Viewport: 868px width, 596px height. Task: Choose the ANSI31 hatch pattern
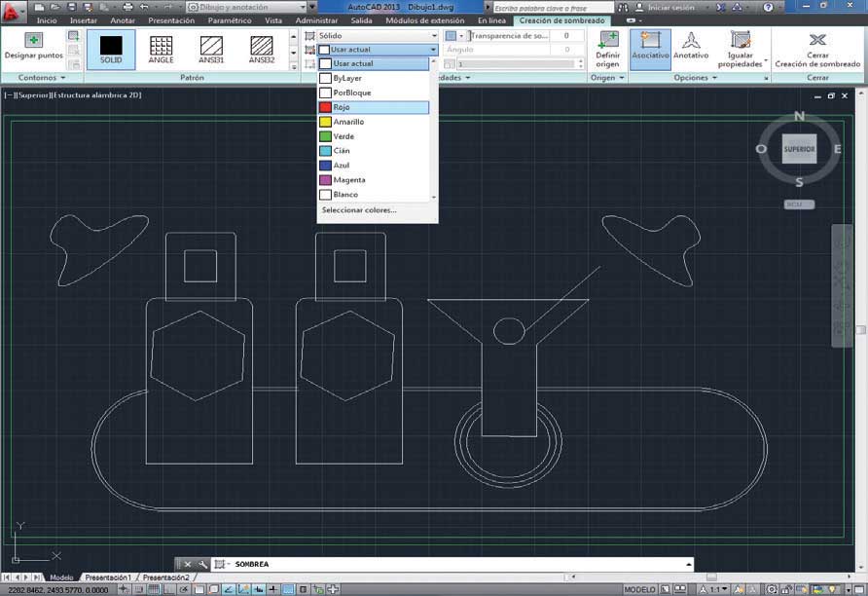pos(211,49)
